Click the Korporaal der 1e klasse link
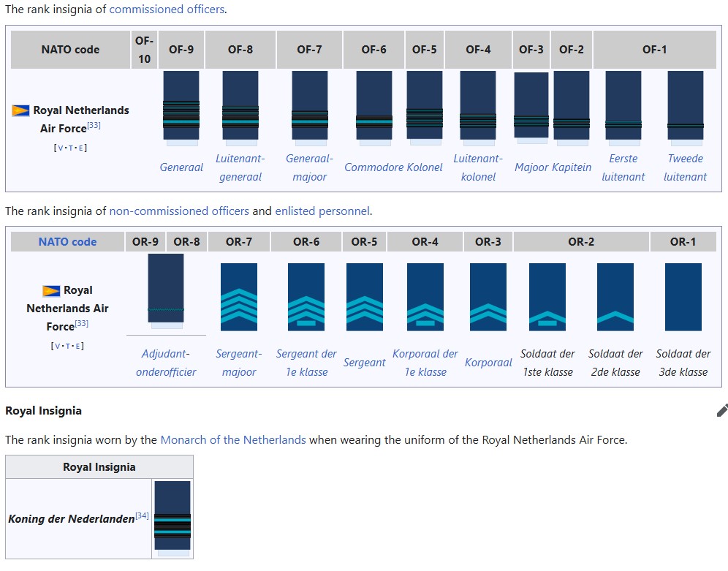 [425, 363]
